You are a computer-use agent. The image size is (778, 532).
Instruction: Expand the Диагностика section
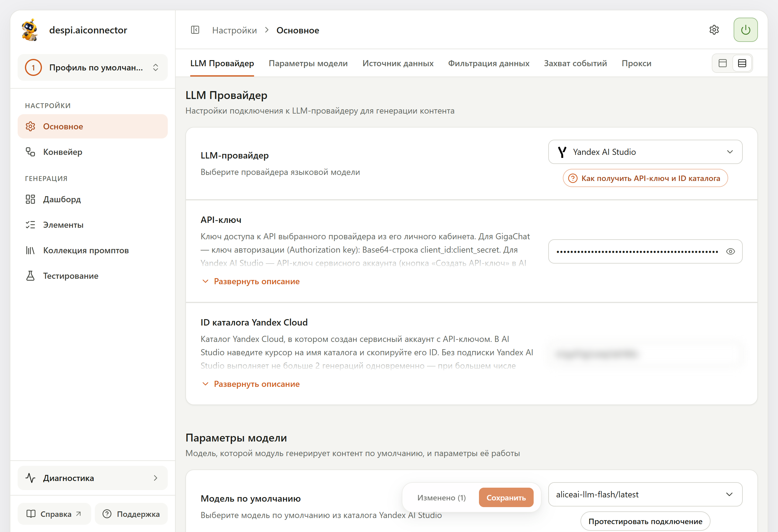93,478
